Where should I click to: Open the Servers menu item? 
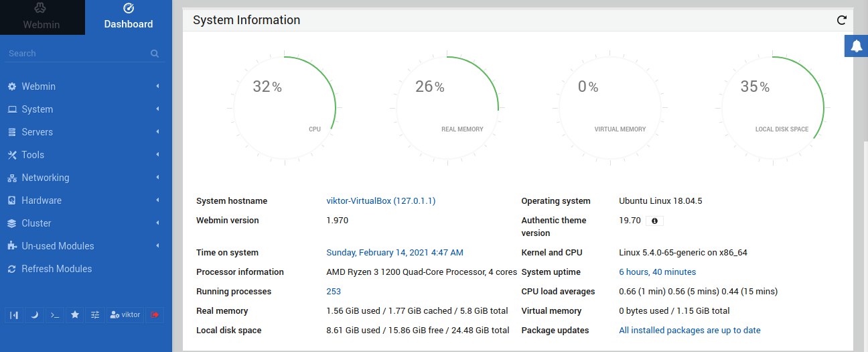pos(86,132)
